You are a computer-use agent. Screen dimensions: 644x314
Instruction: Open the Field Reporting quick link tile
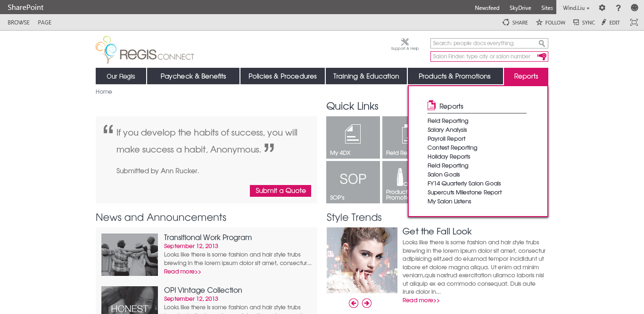[x=395, y=137]
